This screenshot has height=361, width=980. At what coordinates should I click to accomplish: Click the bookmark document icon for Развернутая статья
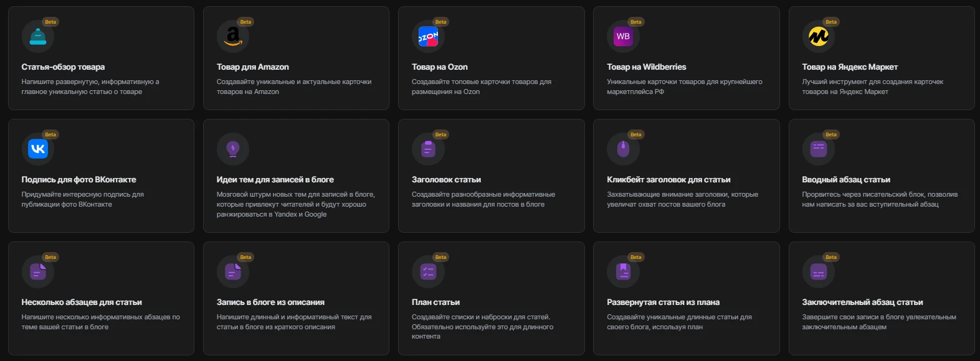[x=623, y=271]
